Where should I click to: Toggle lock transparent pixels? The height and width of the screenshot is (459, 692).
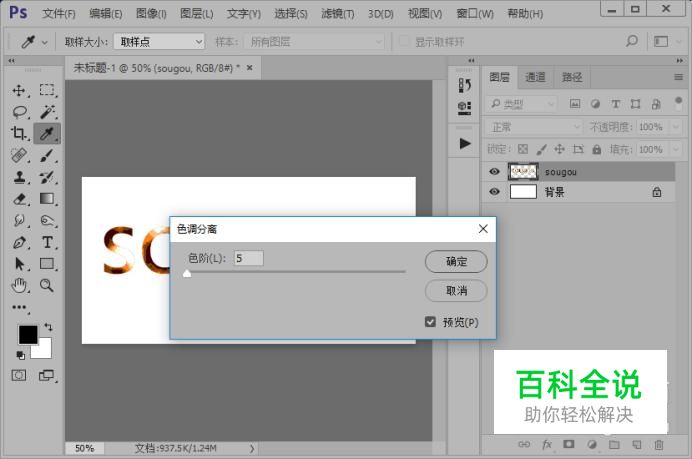pos(523,149)
